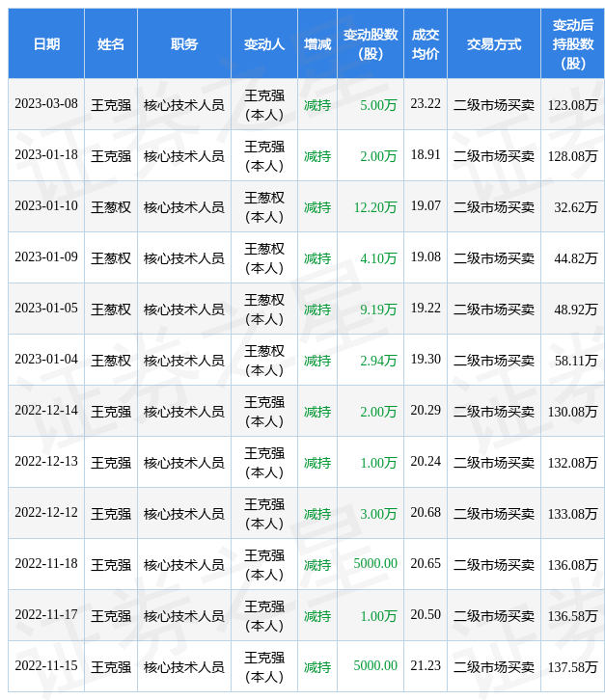Click the 日期 column header
This screenshot has height=700, width=605.
pyautogui.click(x=46, y=44)
